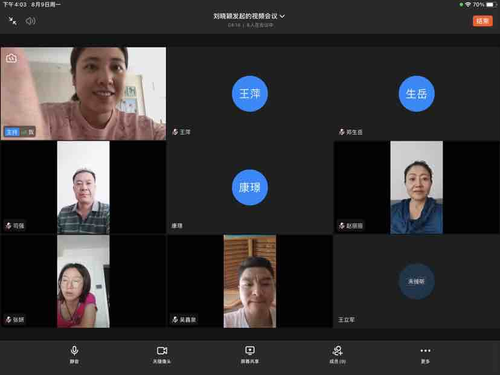500x375 pixels.
Task: Click the muted mic icon in wooden-blinds man's tile
Action: pyautogui.click(x=175, y=320)
